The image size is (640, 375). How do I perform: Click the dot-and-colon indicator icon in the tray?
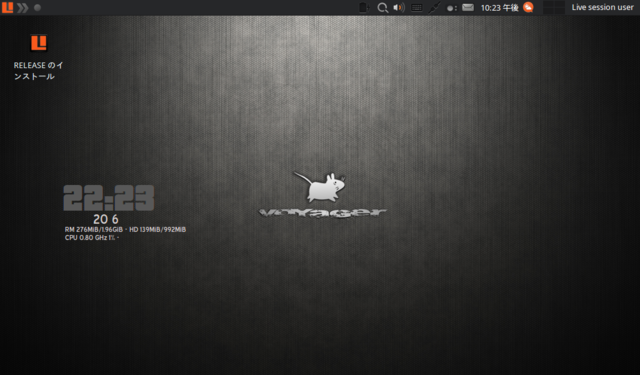(x=451, y=8)
